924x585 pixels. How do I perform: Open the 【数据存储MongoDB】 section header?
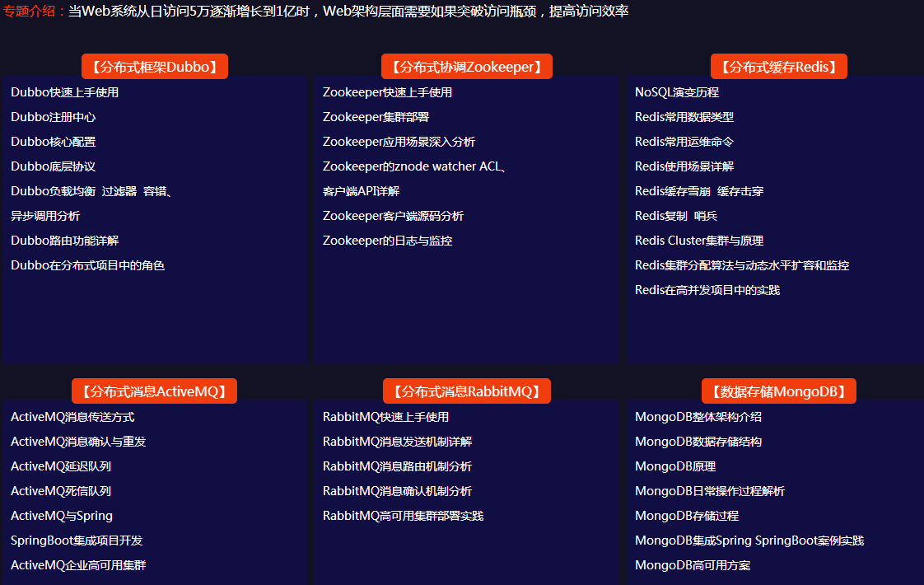point(778,391)
